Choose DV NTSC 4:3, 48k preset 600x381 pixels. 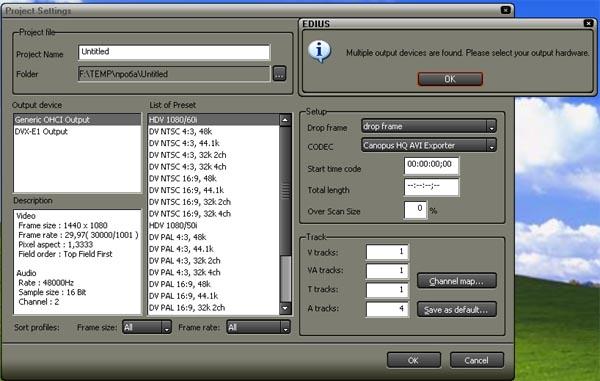[214, 132]
